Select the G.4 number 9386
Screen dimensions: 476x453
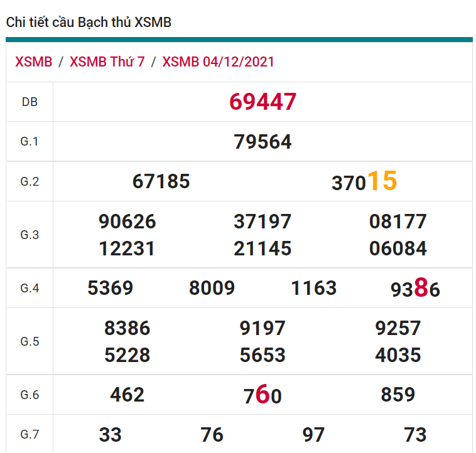coord(415,289)
